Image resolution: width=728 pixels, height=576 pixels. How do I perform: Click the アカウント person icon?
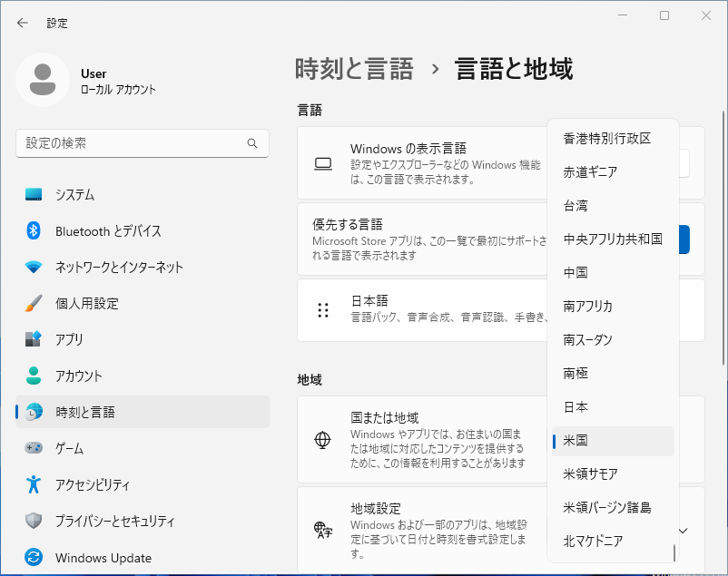[x=34, y=376]
